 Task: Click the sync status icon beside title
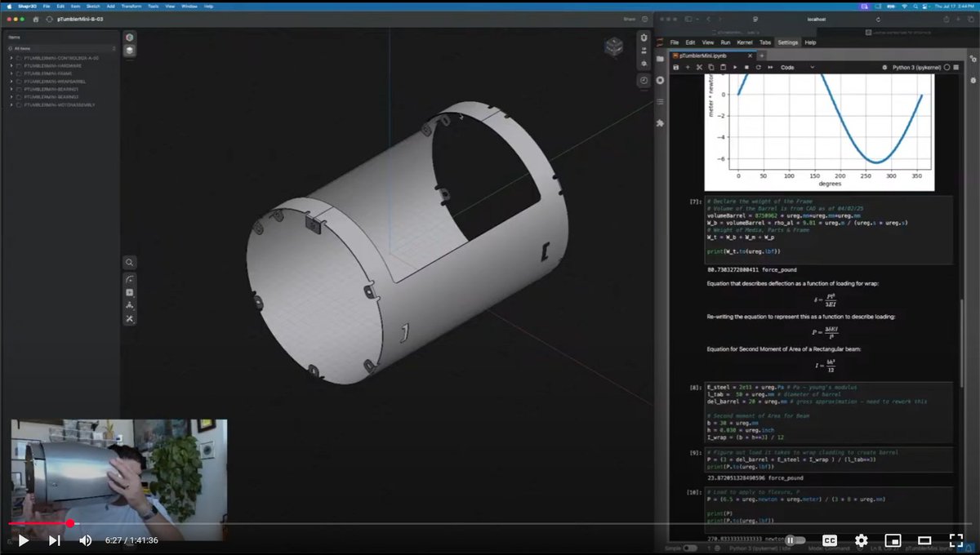pyautogui.click(x=50, y=18)
